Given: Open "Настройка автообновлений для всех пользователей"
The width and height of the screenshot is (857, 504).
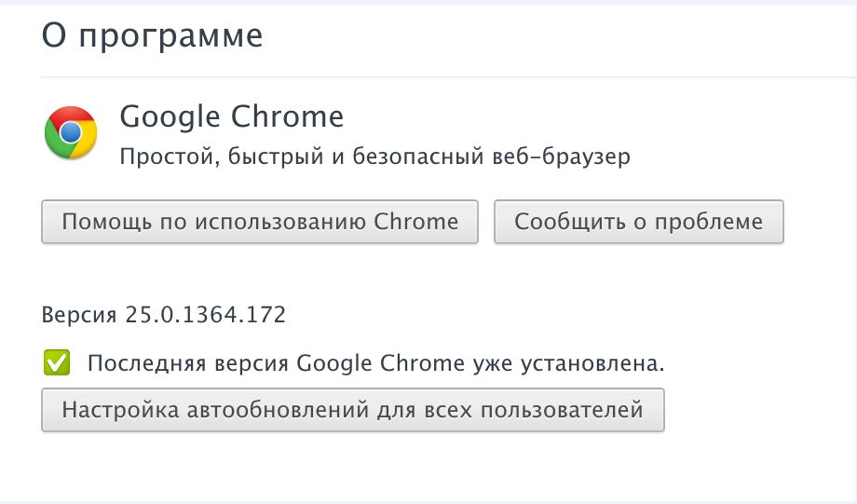Looking at the screenshot, I should 352,410.
